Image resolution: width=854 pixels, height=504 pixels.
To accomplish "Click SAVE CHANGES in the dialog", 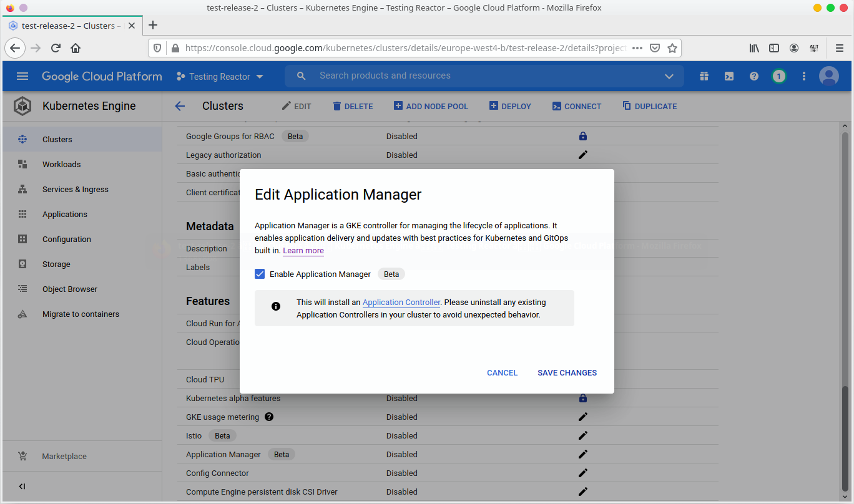I will (x=567, y=372).
